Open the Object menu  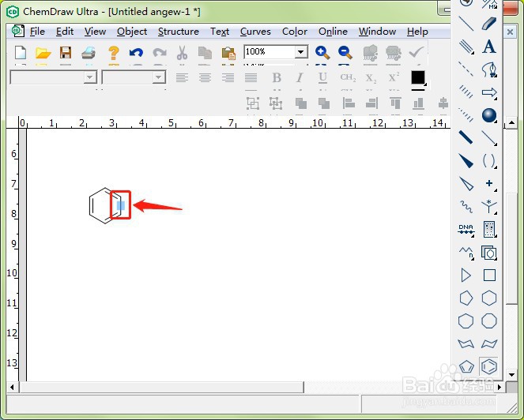[132, 32]
